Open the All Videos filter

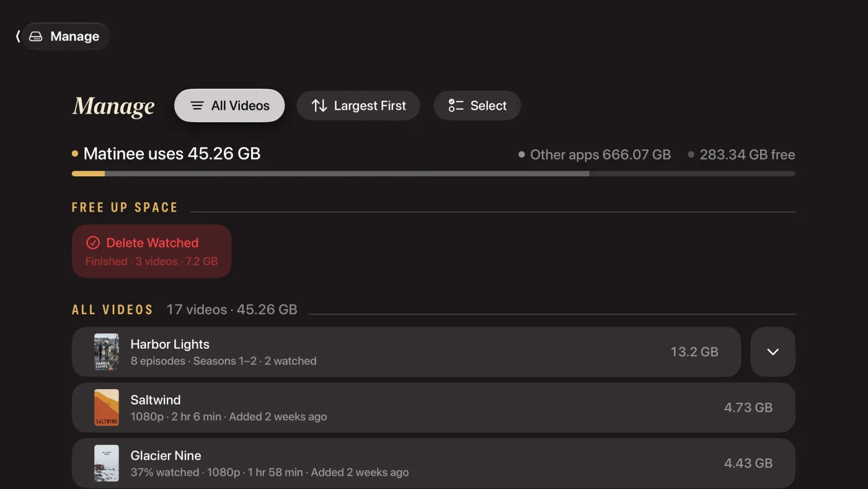(x=229, y=105)
